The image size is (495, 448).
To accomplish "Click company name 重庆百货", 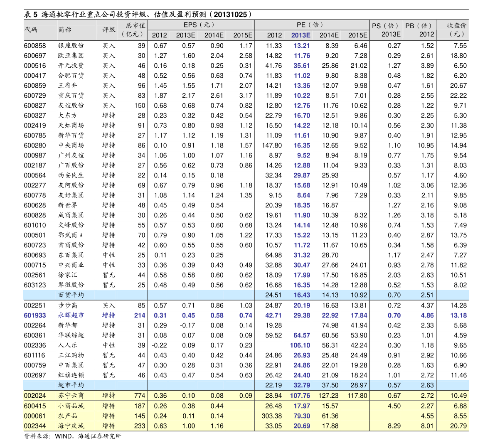I will click(71, 96).
